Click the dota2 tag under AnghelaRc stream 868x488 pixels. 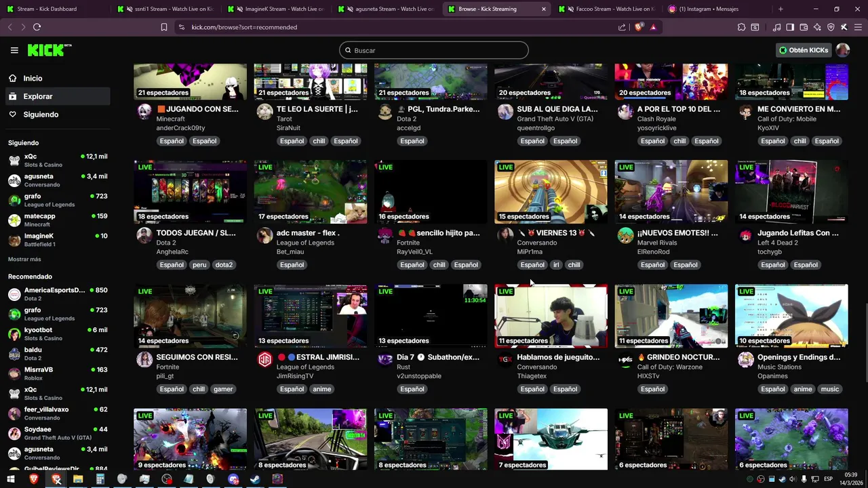click(x=224, y=265)
